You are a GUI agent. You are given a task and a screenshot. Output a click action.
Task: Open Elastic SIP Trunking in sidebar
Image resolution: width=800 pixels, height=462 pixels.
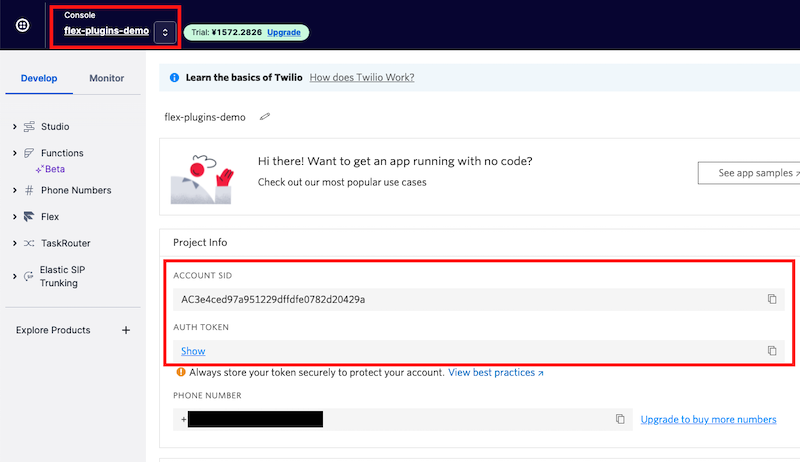point(62,276)
